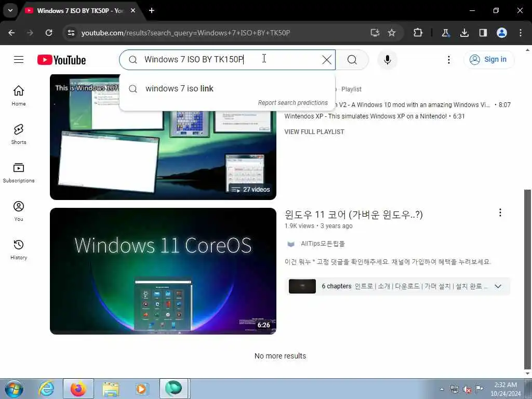Viewport: 532px width, 399px height.
Task: Start voice search with the microphone
Action: point(388,60)
